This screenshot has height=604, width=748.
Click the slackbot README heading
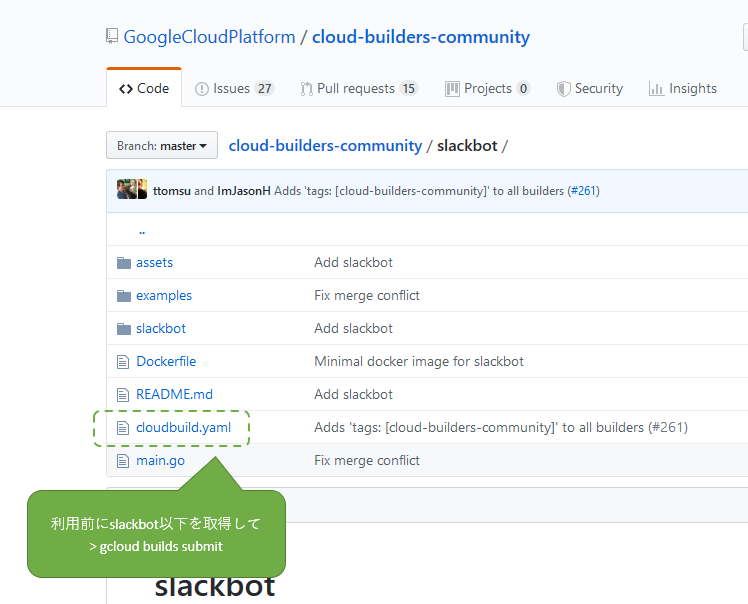[215, 587]
